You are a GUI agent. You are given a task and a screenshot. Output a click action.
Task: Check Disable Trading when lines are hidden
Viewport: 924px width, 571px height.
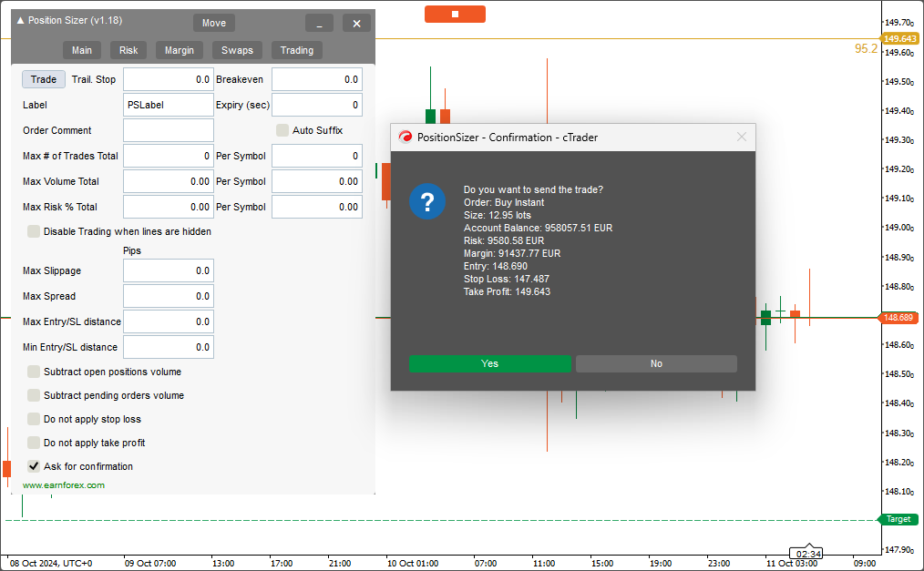pos(34,231)
